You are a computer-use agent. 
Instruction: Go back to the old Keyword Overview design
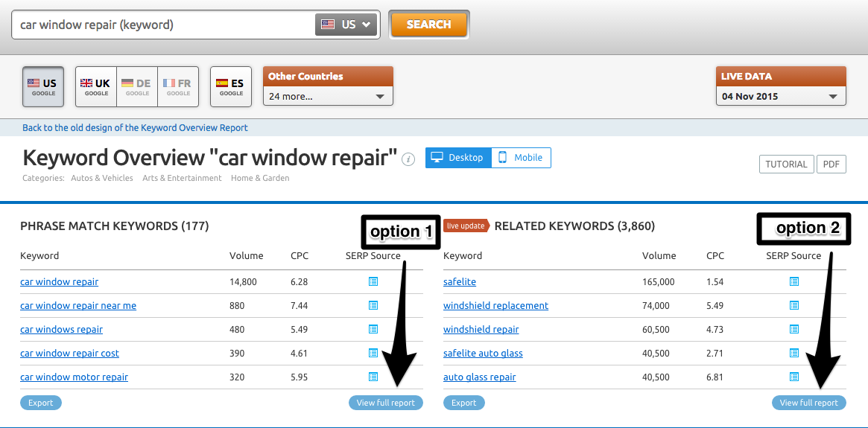click(x=135, y=127)
